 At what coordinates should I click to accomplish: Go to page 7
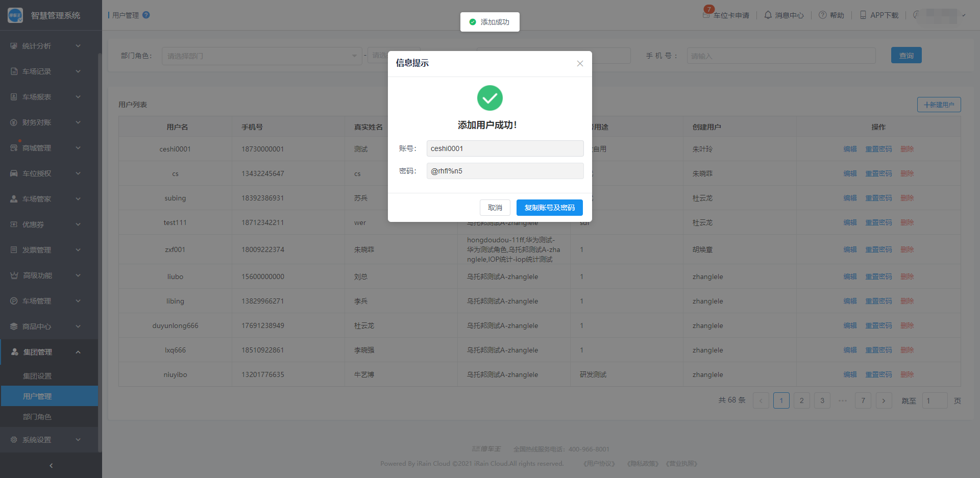coord(863,400)
